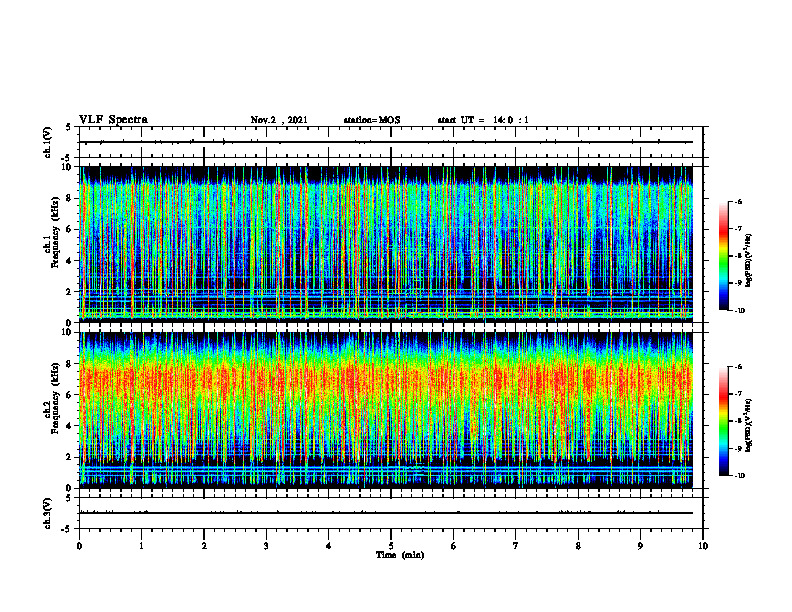Image resolution: width=792 pixels, height=612 pixels.
Task: Click time axis tick label "6"
Action: [x=454, y=546]
